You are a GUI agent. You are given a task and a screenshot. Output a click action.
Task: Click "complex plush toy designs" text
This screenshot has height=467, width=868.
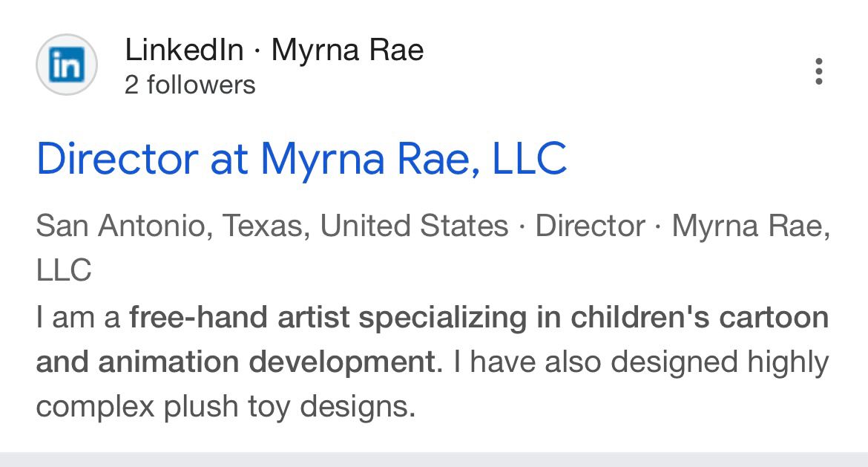225,407
